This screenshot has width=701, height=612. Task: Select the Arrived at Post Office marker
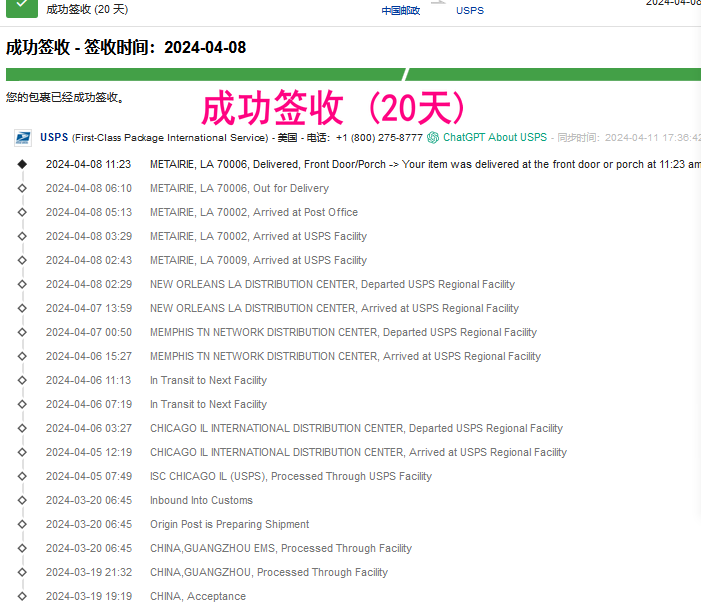pyautogui.click(x=22, y=212)
